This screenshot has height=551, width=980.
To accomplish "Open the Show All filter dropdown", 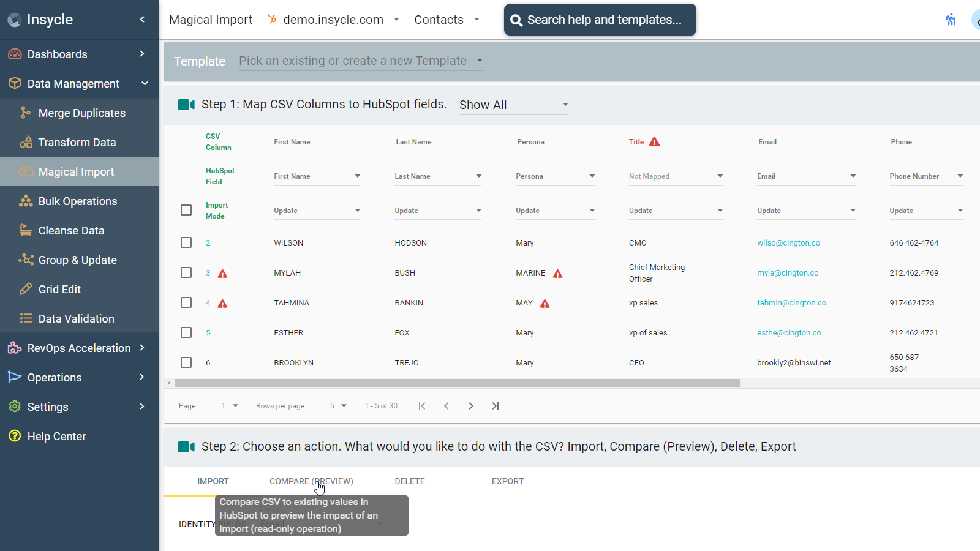I will click(513, 104).
